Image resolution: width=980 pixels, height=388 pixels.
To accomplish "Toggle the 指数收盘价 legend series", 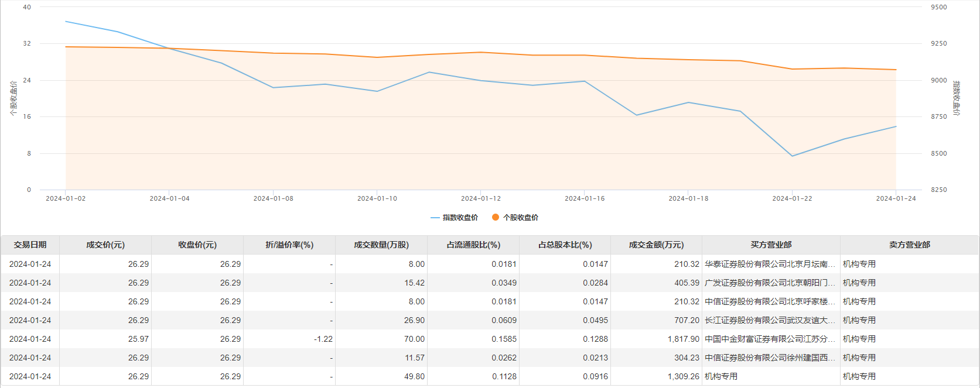I will (x=454, y=218).
